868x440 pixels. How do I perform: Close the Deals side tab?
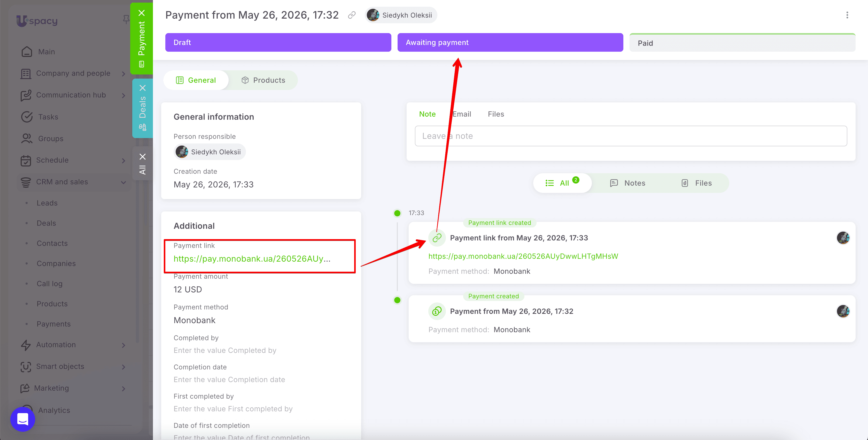click(143, 88)
